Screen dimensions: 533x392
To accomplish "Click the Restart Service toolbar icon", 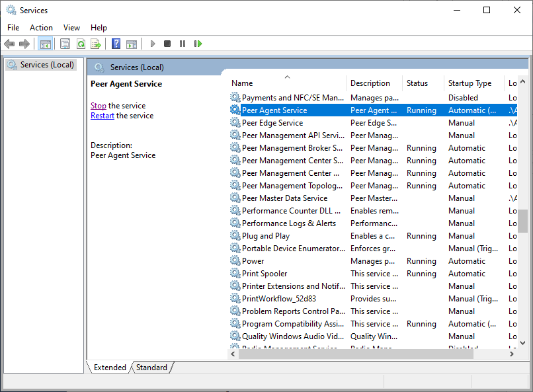I will click(x=198, y=44).
